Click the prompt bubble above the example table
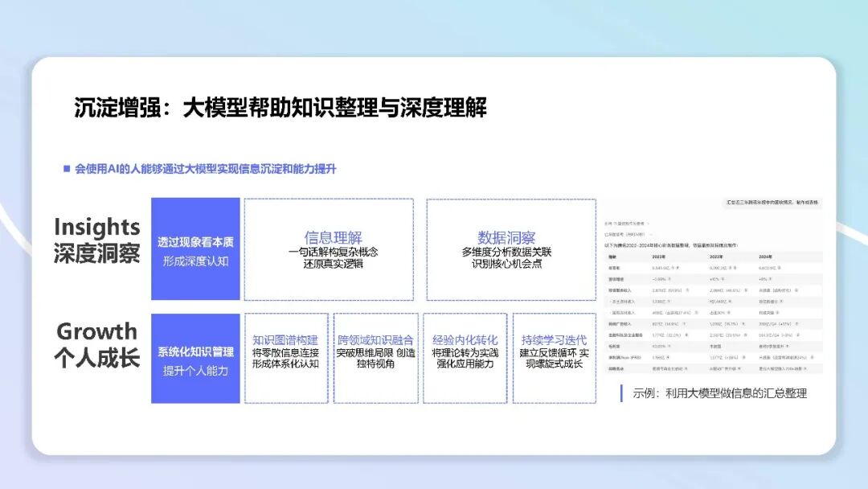 pos(772,203)
